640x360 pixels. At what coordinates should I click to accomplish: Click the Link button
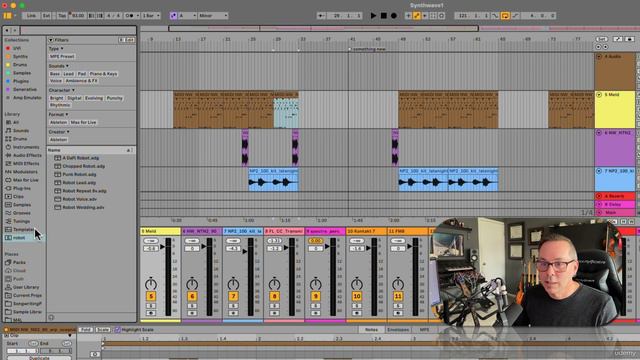[31, 16]
